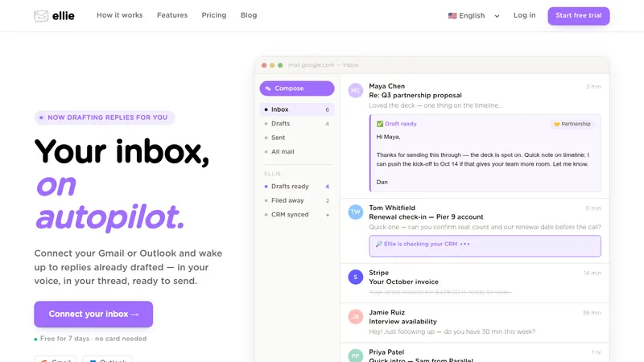
Task: Click the US flag icon
Action: [452, 15]
